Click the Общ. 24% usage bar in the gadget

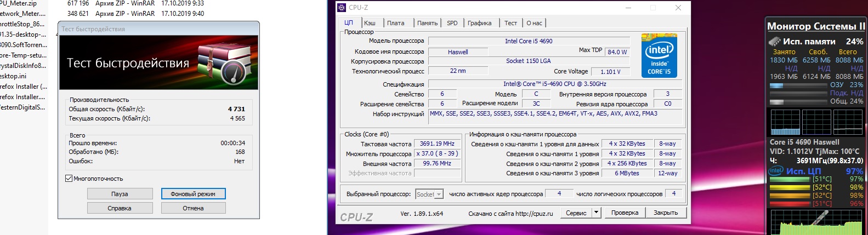point(798,102)
